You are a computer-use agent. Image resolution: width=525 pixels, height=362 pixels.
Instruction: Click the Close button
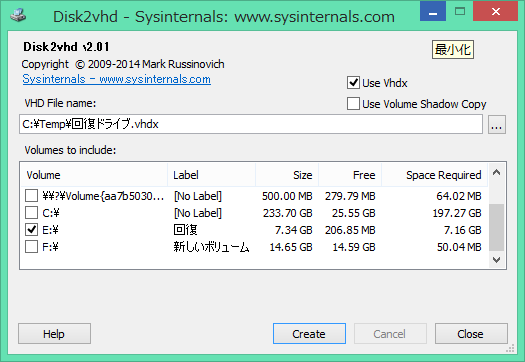click(x=471, y=334)
